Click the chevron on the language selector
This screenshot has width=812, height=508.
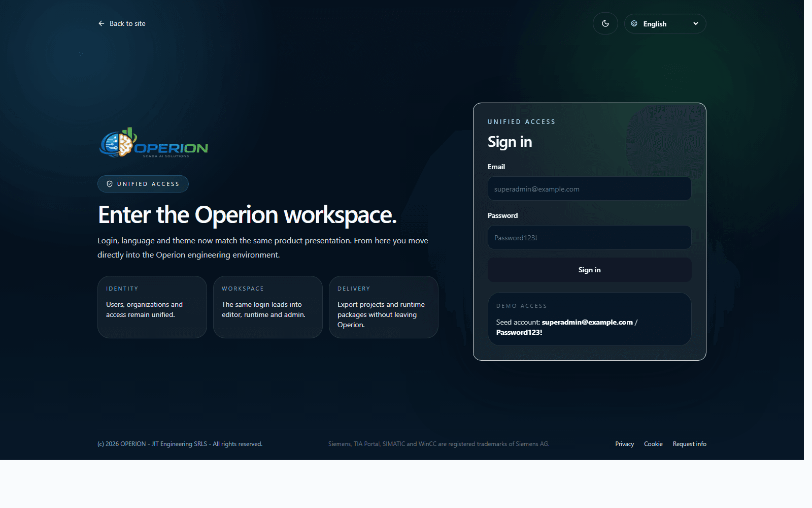pyautogui.click(x=696, y=23)
